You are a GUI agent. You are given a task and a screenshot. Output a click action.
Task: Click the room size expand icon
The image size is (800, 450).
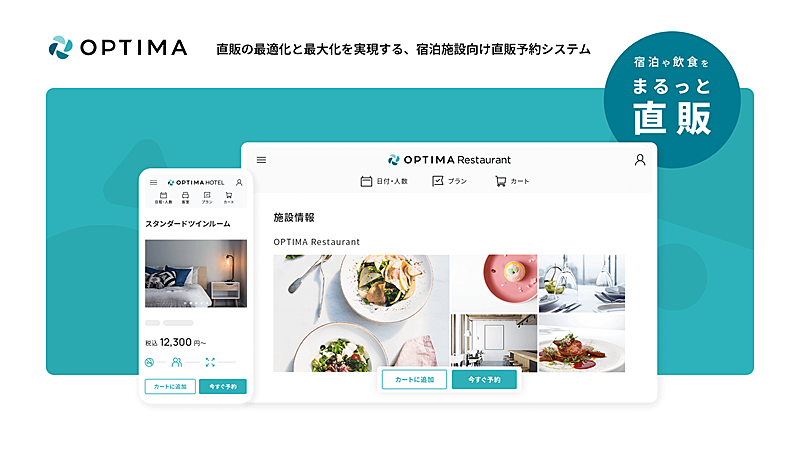210,362
